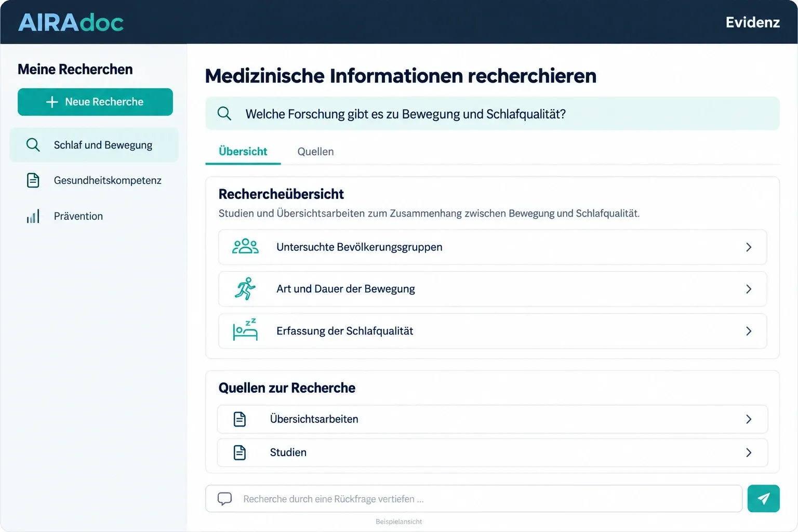
Task: Click the Studien und Übersichtsarbeiten description text
Action: (429, 214)
